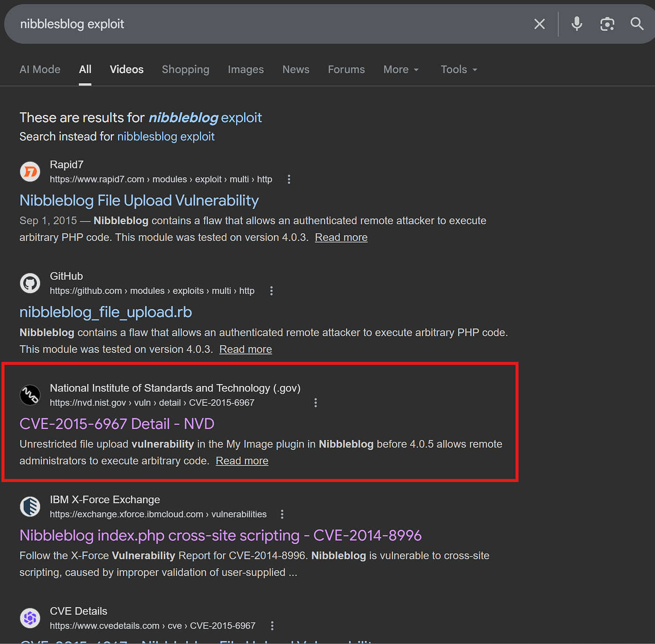This screenshot has width=655, height=644.
Task: Click the CVE Details site favicon
Action: [x=30, y=618]
